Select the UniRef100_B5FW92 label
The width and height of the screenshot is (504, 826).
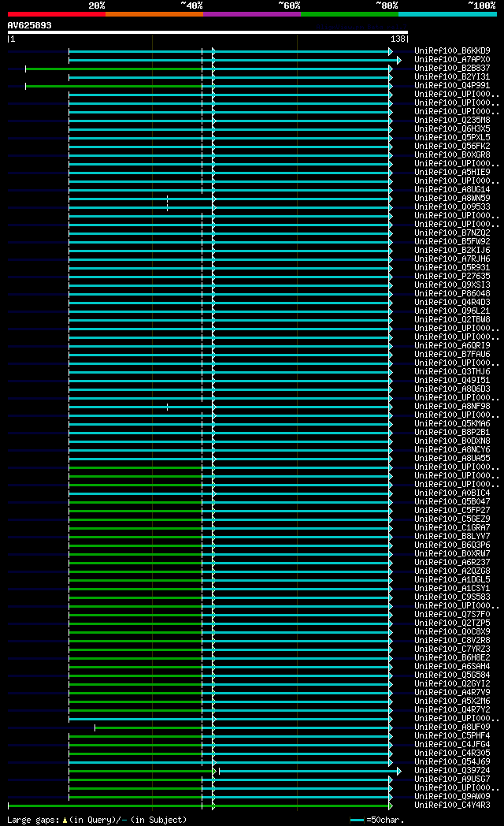click(x=452, y=242)
